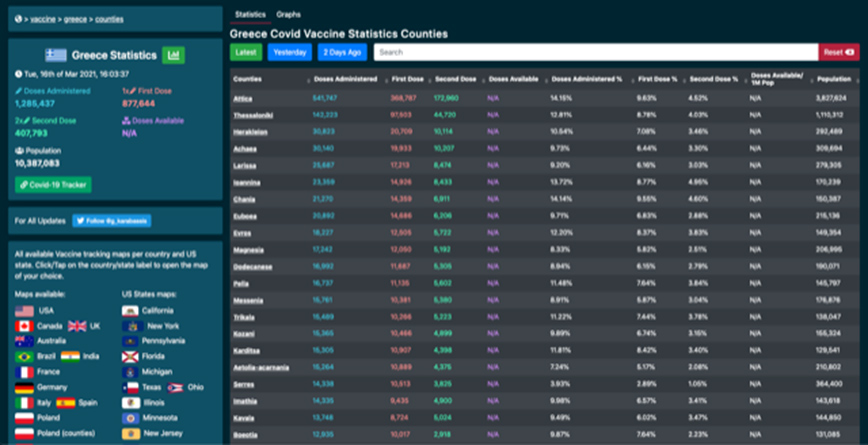Click the green chart icon beside Greece Statistics
The image size is (868, 445).
click(x=174, y=55)
